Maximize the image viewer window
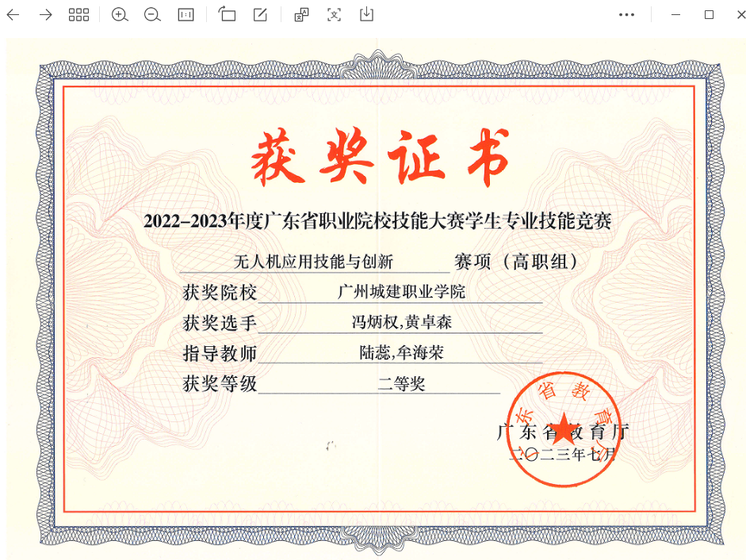This screenshot has width=746, height=560. coord(709,14)
